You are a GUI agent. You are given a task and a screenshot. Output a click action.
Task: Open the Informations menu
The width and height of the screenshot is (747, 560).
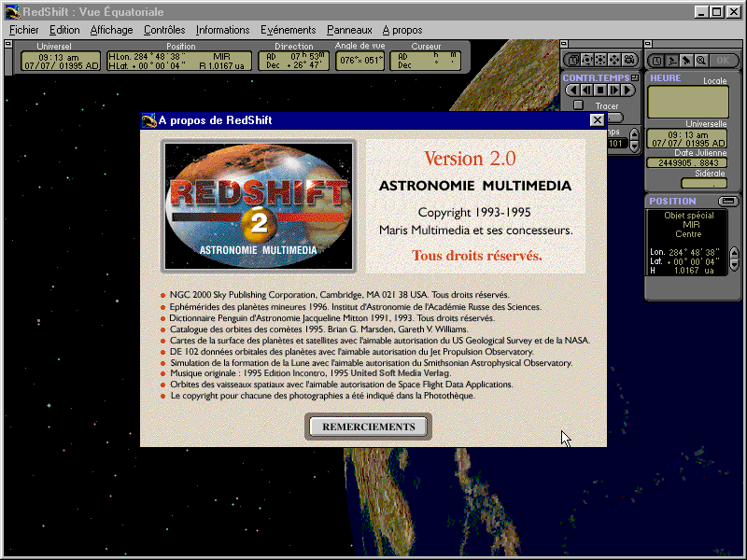coord(222,30)
